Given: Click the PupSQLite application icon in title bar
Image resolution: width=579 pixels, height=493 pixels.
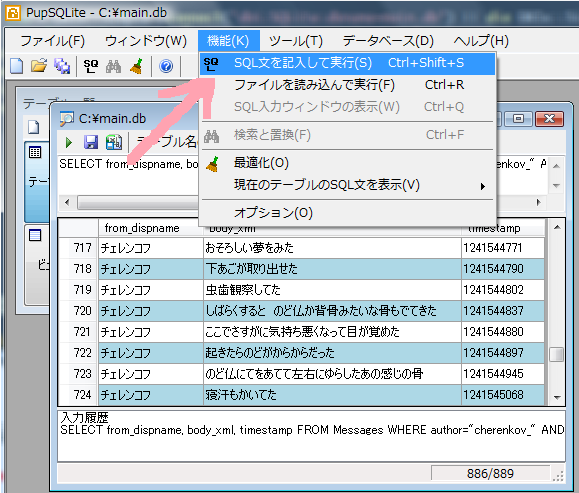Looking at the screenshot, I should (x=13, y=13).
